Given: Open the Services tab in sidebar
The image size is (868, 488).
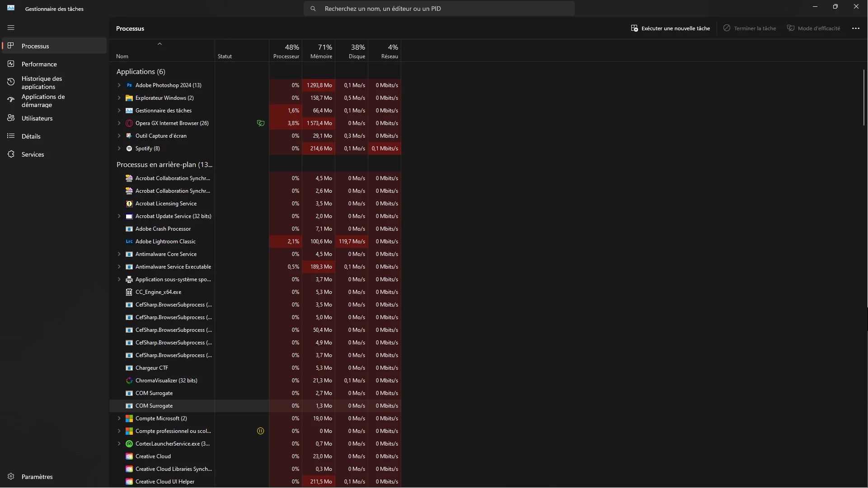Looking at the screenshot, I should click(x=33, y=154).
